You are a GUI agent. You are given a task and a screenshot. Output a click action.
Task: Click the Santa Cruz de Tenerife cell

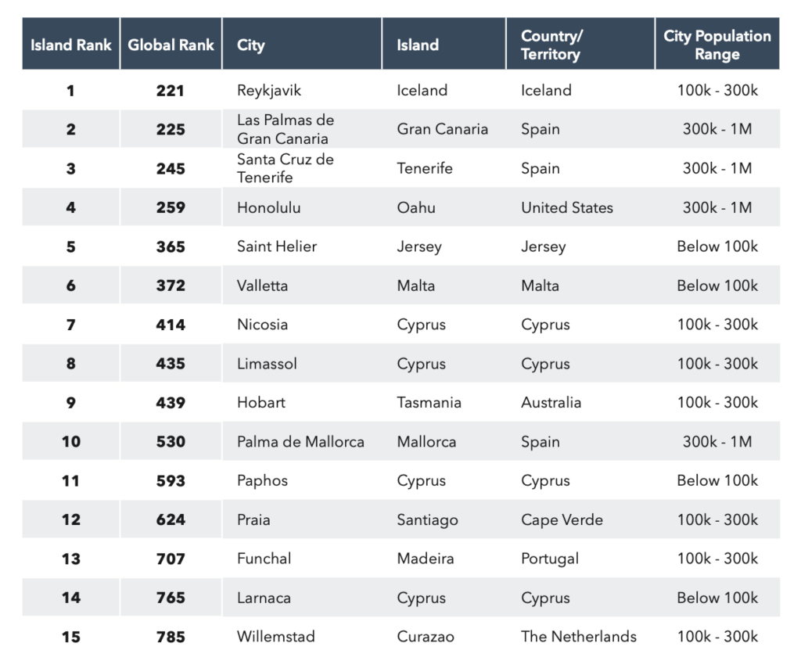coord(286,168)
